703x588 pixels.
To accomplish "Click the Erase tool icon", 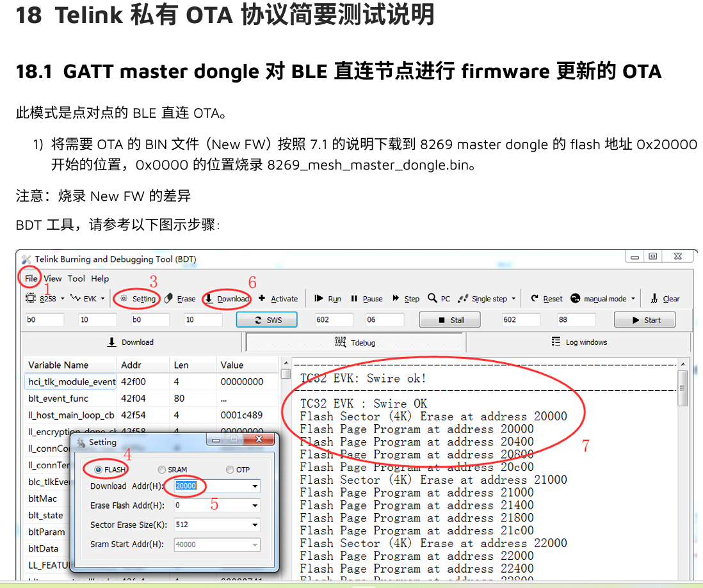I will (x=169, y=299).
